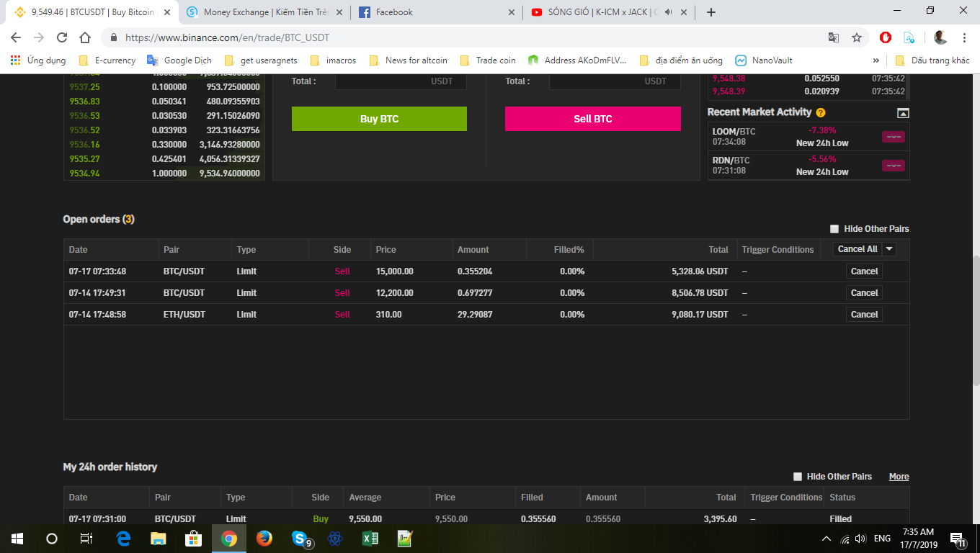
Task: Open the Dấu trang khác folder
Action: (932, 60)
